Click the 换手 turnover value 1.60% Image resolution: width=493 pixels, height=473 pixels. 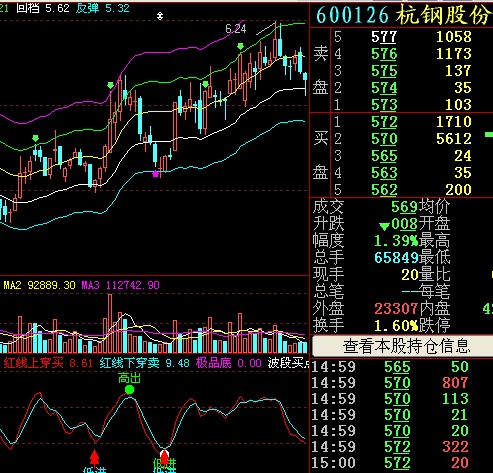point(396,326)
